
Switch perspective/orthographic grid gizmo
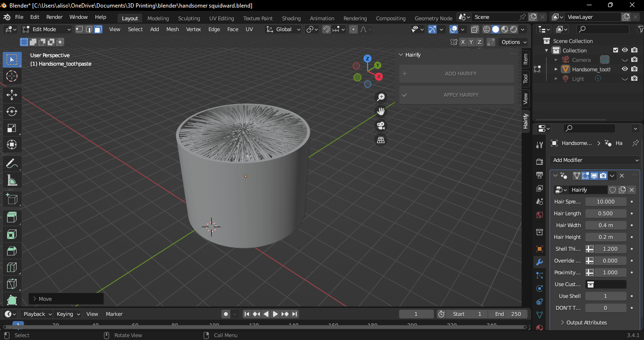coord(381,140)
